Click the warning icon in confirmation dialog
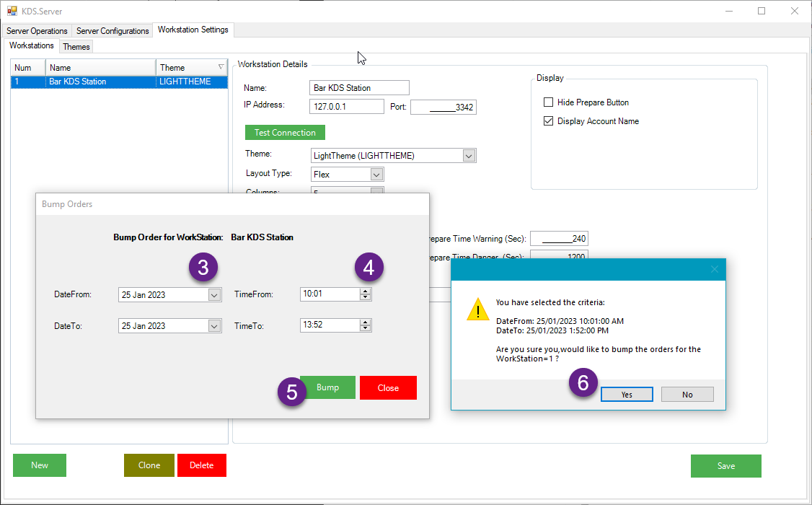Screen dimensions: 812x505 477,309
